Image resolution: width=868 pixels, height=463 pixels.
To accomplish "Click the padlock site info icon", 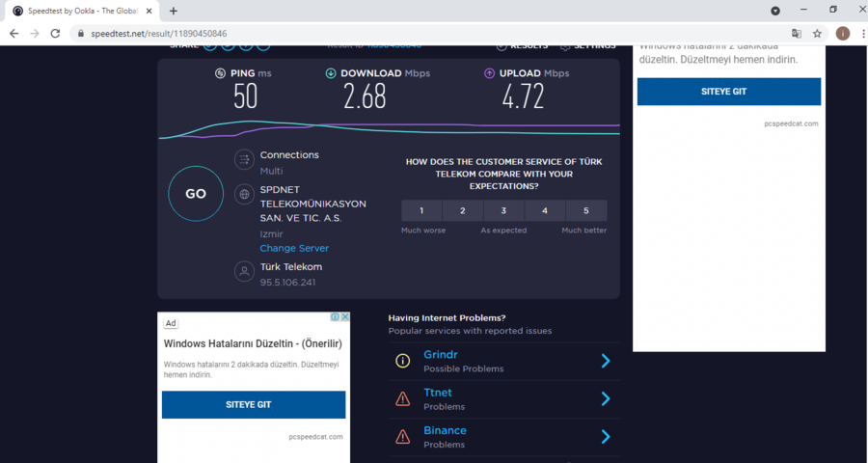I will (80, 34).
